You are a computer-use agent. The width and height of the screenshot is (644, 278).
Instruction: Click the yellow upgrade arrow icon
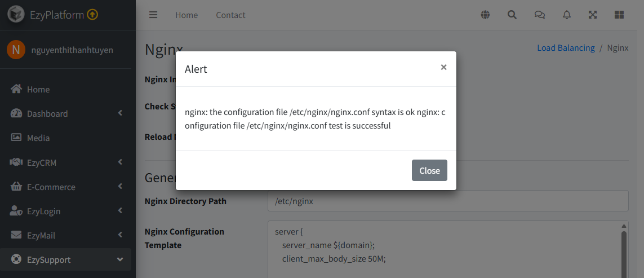click(92, 15)
